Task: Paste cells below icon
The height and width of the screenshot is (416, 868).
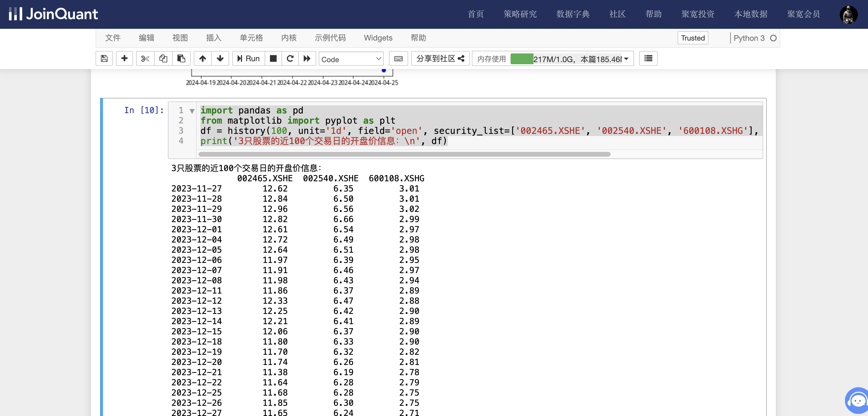Action: point(181,59)
